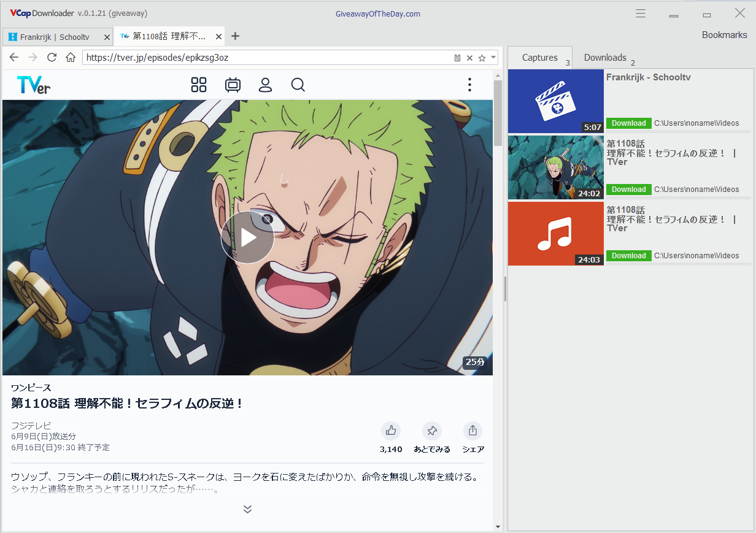Close the Frankrijk | Schooltv tab
Image resolution: width=756 pixels, height=533 pixels.
click(107, 37)
